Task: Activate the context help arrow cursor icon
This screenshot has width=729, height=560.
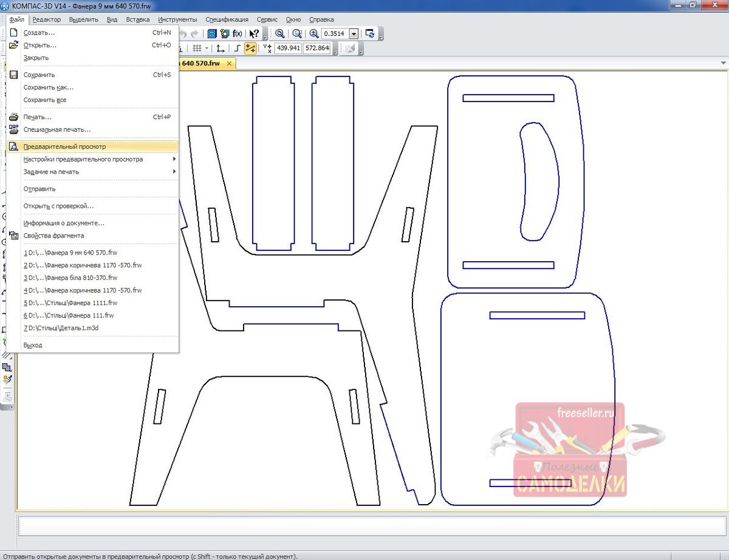Action: click(x=254, y=34)
